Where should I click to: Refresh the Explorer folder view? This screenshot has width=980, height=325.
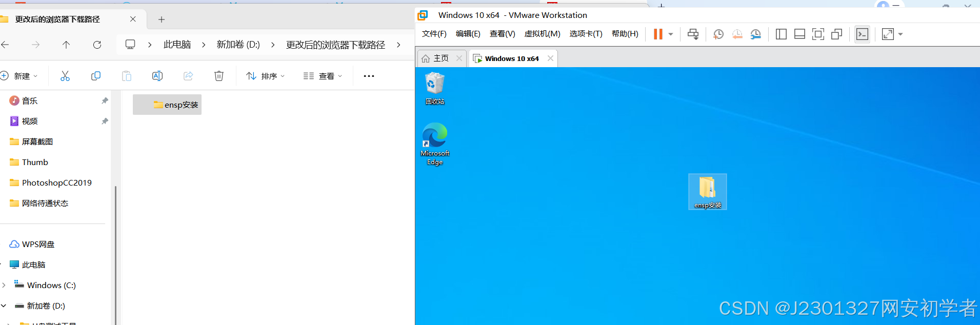pyautogui.click(x=97, y=45)
